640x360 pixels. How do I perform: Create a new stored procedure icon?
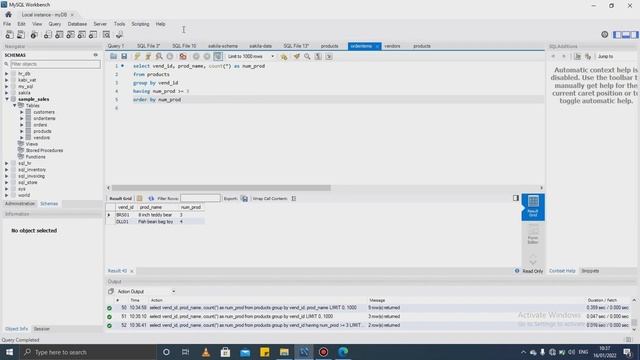point(82,35)
